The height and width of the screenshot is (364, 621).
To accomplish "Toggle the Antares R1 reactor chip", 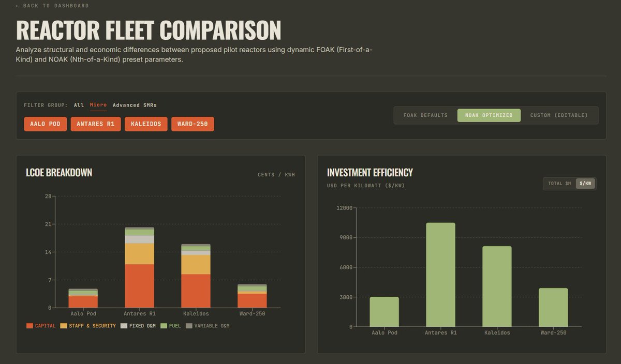I will coord(96,124).
